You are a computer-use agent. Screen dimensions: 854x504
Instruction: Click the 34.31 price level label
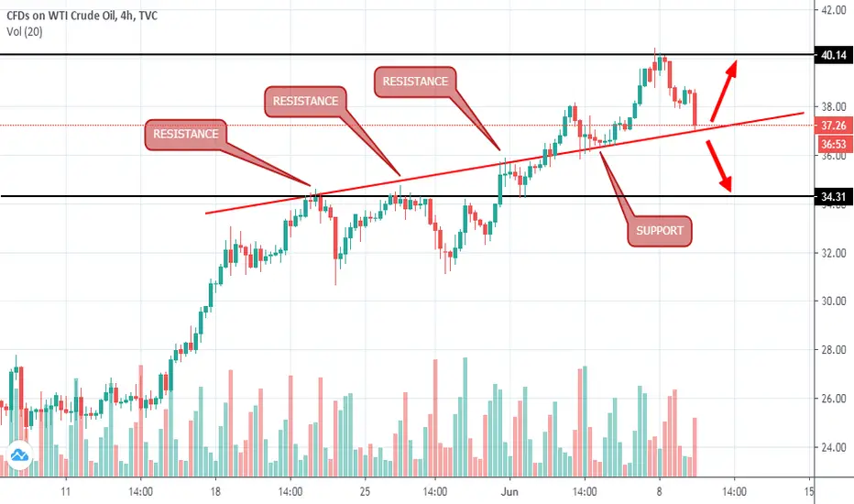(x=833, y=196)
